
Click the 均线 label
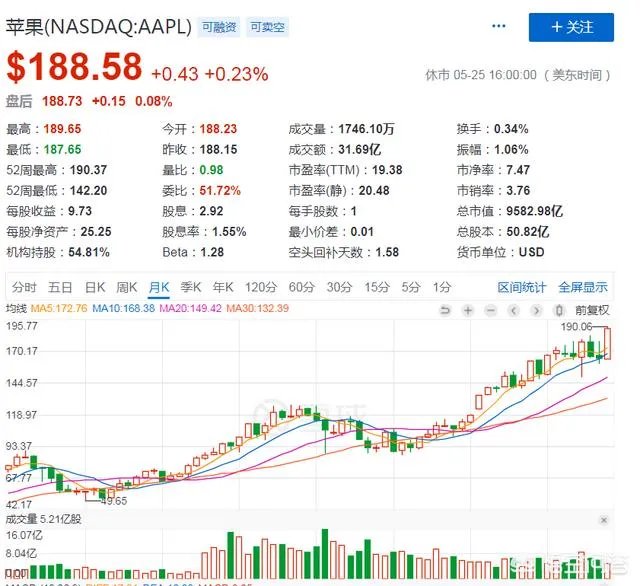pos(16,308)
